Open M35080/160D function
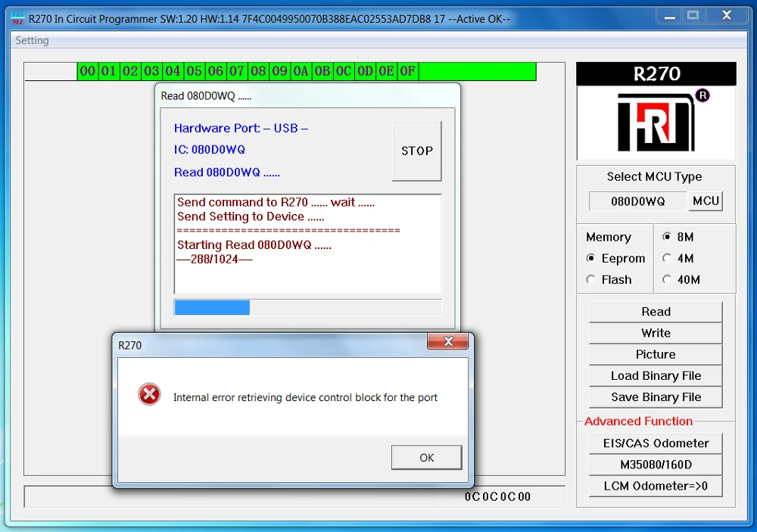Image resolution: width=757 pixels, height=532 pixels. (656, 465)
